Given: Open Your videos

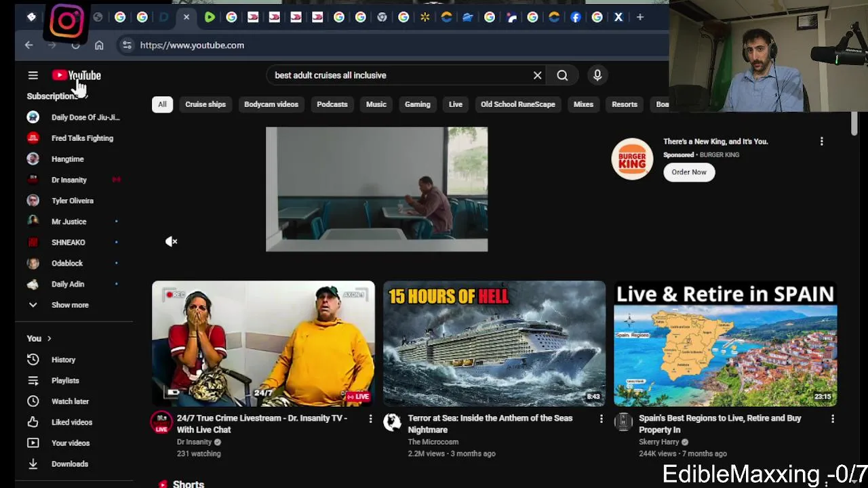Looking at the screenshot, I should click(70, 443).
